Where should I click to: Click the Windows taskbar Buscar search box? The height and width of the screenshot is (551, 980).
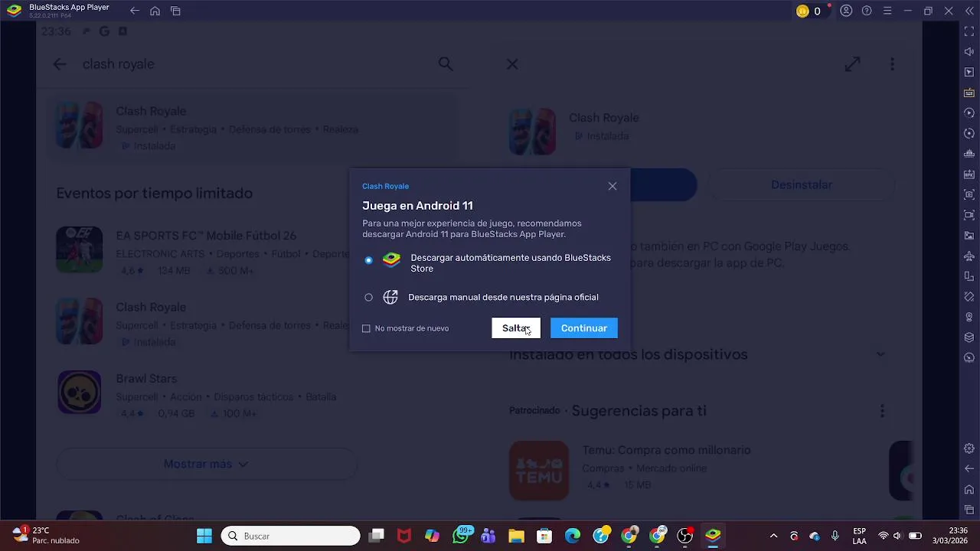pos(291,536)
